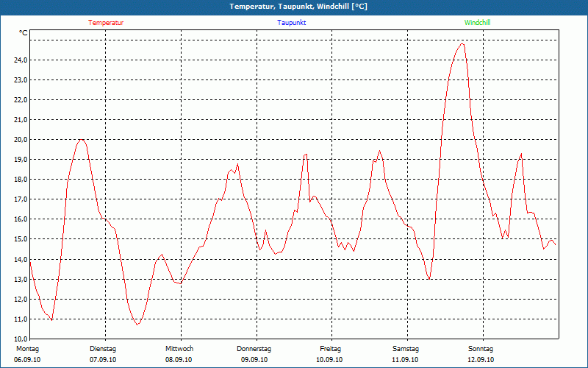Click the Montag day label
Viewport: 588px width, 368px height.
(27, 349)
